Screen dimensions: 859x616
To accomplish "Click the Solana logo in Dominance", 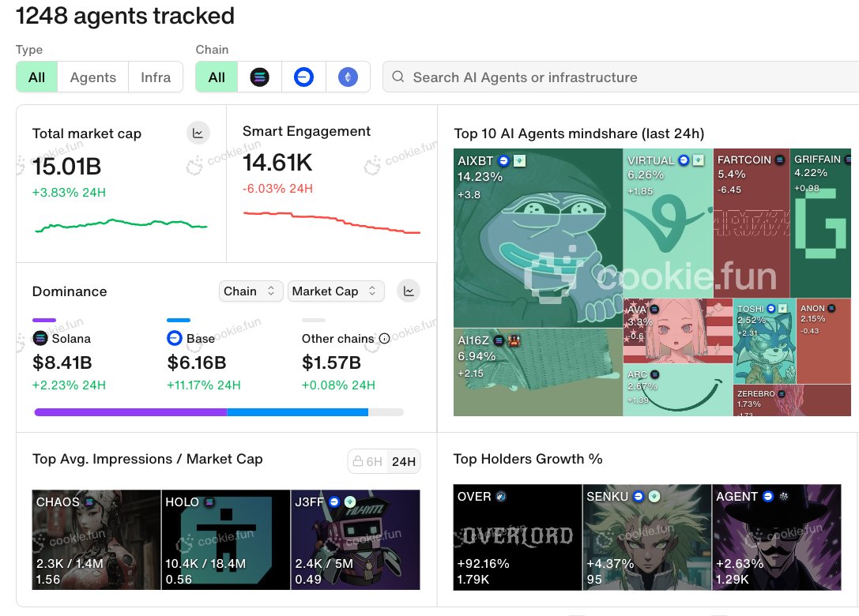I will 40,338.
